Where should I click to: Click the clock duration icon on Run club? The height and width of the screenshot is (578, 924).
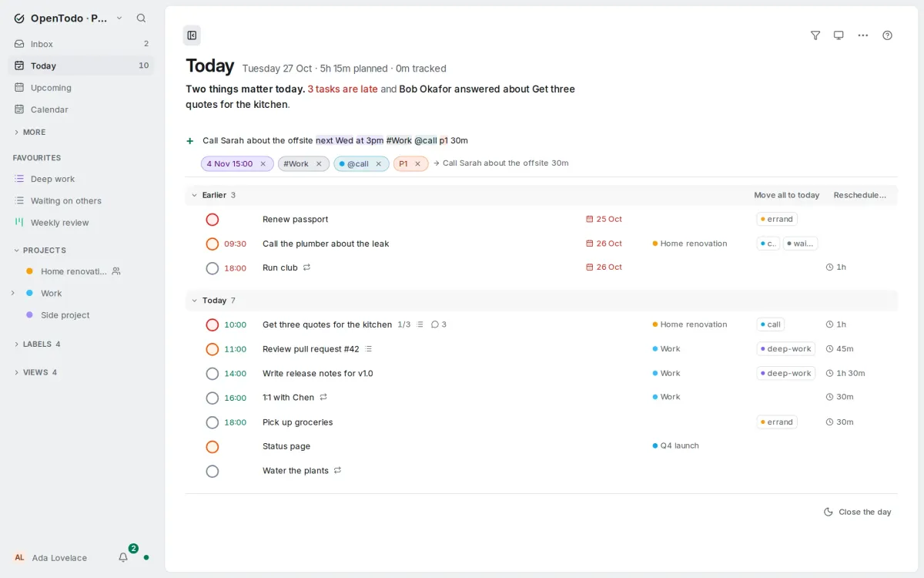click(x=830, y=267)
